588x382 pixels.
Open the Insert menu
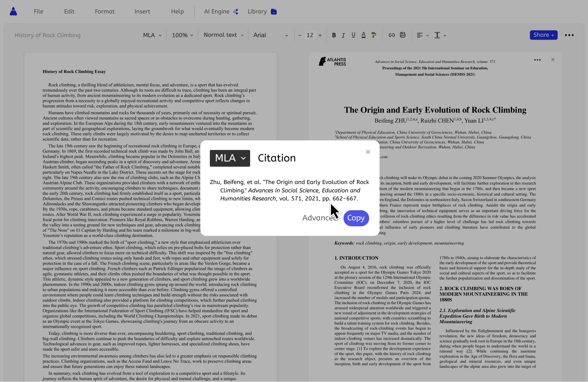(142, 11)
